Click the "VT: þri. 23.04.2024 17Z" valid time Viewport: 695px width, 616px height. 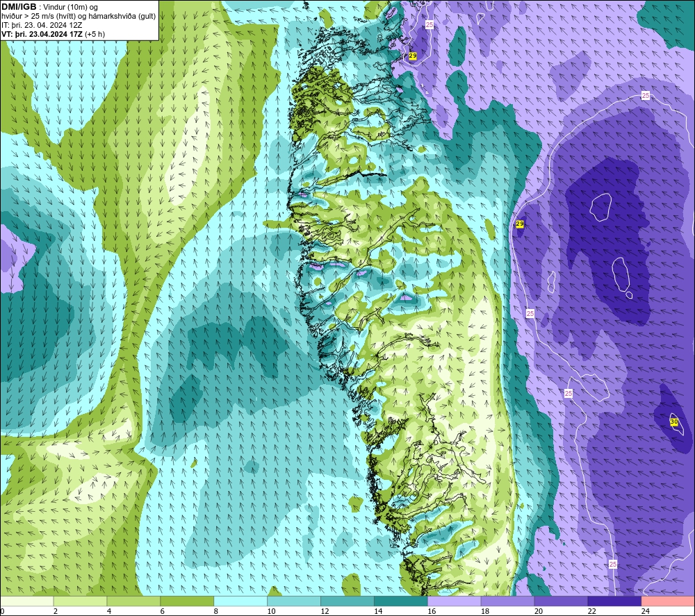tap(42, 34)
